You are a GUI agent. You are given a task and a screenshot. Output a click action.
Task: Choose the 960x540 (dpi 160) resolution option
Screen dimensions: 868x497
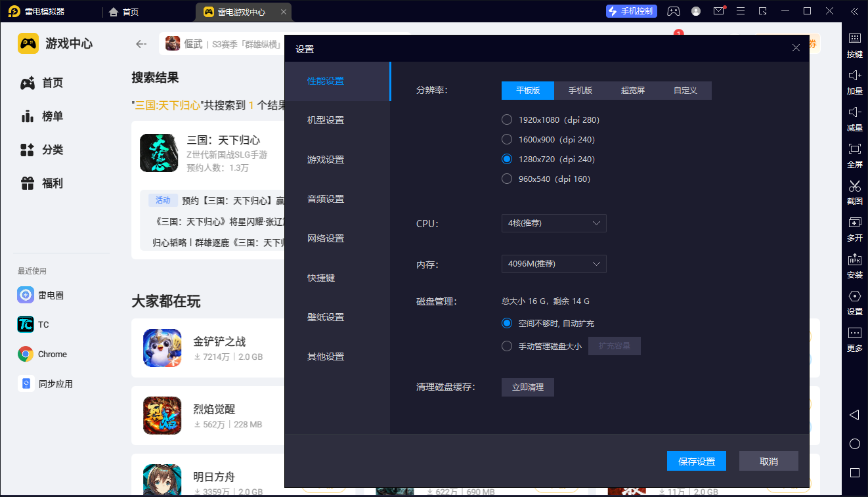point(507,179)
